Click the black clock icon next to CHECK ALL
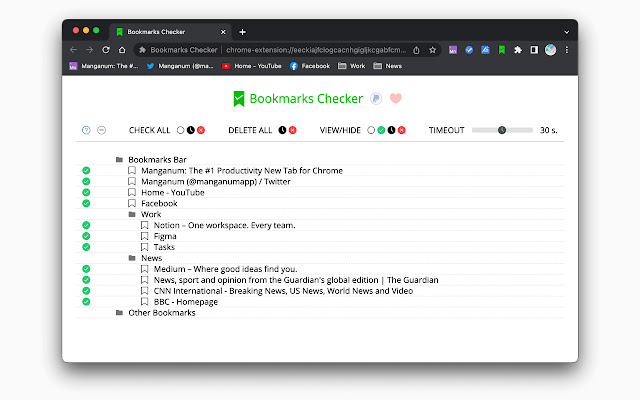Image resolution: width=640 pixels, height=400 pixels. (191, 130)
